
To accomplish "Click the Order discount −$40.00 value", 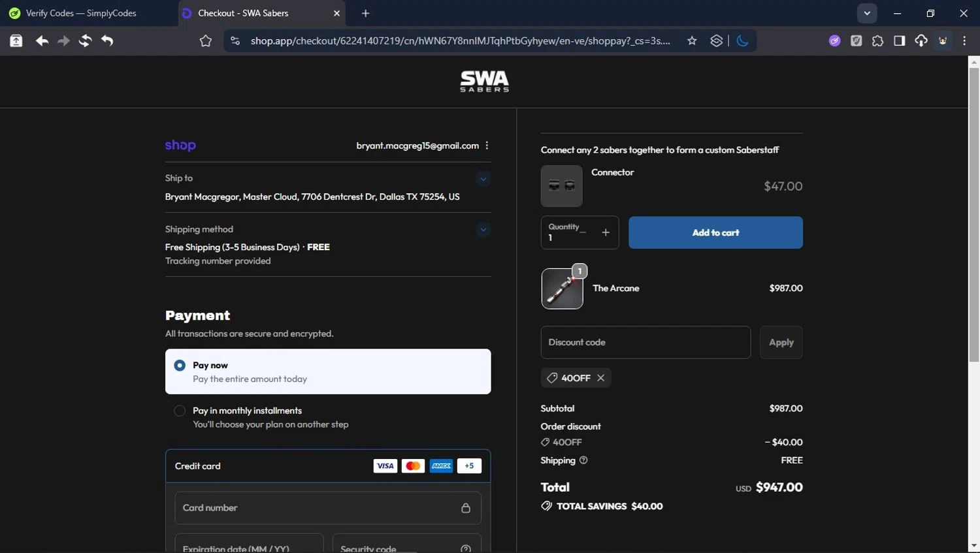I will pos(784,442).
